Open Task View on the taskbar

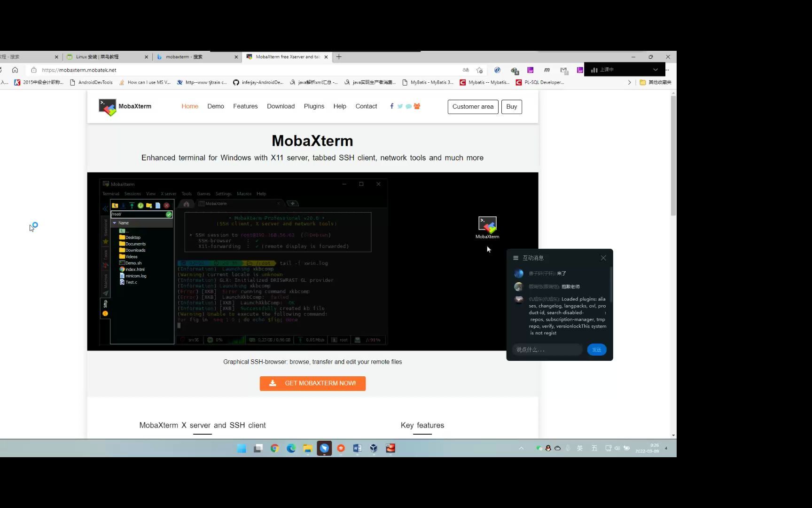click(258, 448)
